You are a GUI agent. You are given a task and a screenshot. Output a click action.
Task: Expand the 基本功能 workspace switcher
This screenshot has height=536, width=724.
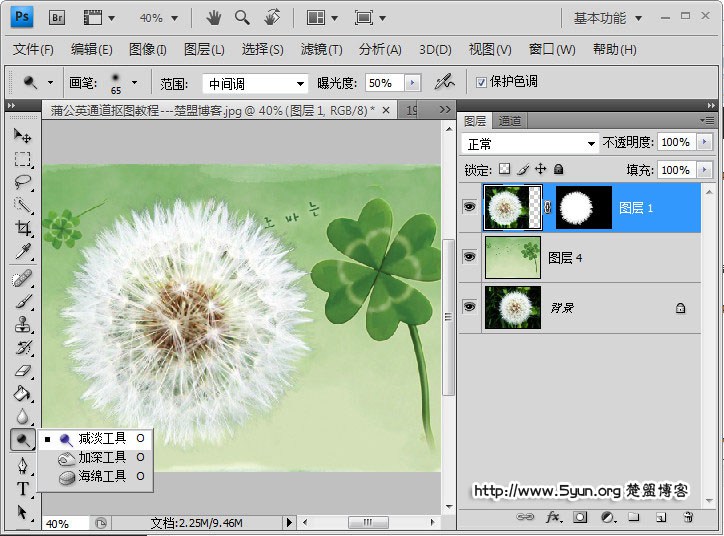608,18
